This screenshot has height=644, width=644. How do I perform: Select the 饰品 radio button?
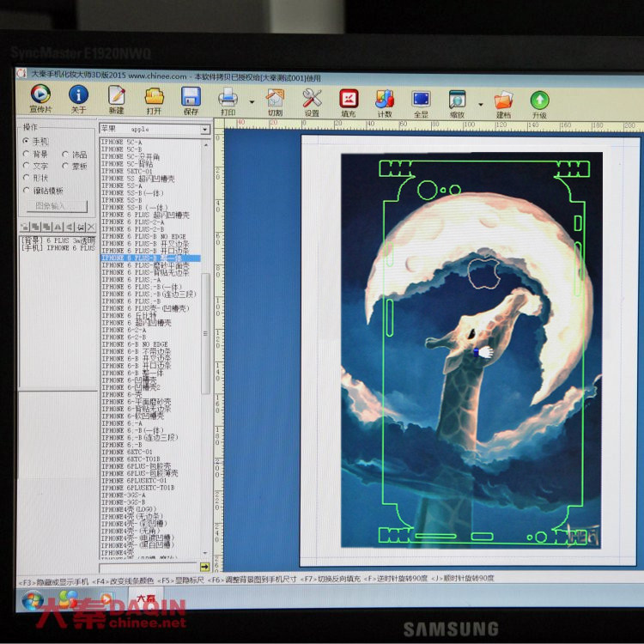65,154
